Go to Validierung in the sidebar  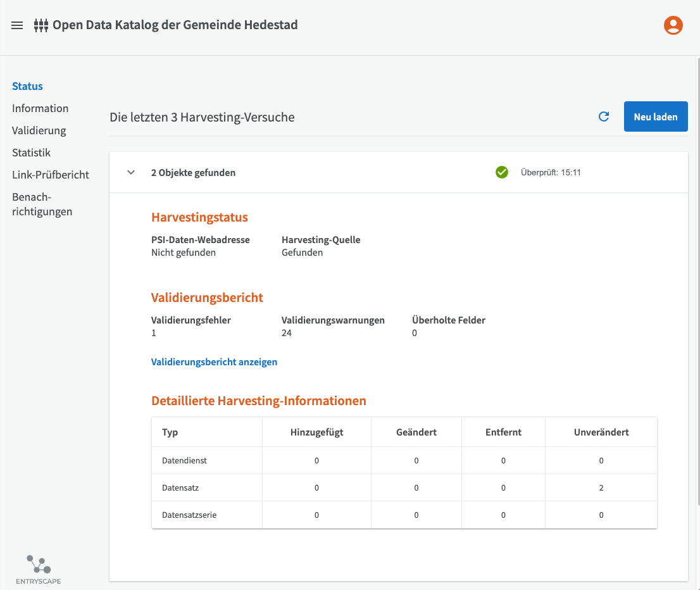pyautogui.click(x=39, y=130)
